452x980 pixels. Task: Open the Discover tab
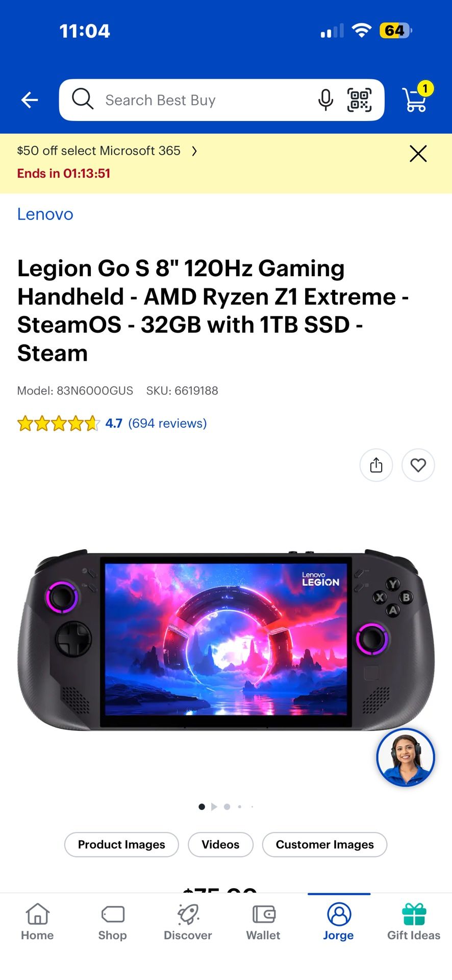pyautogui.click(x=188, y=922)
